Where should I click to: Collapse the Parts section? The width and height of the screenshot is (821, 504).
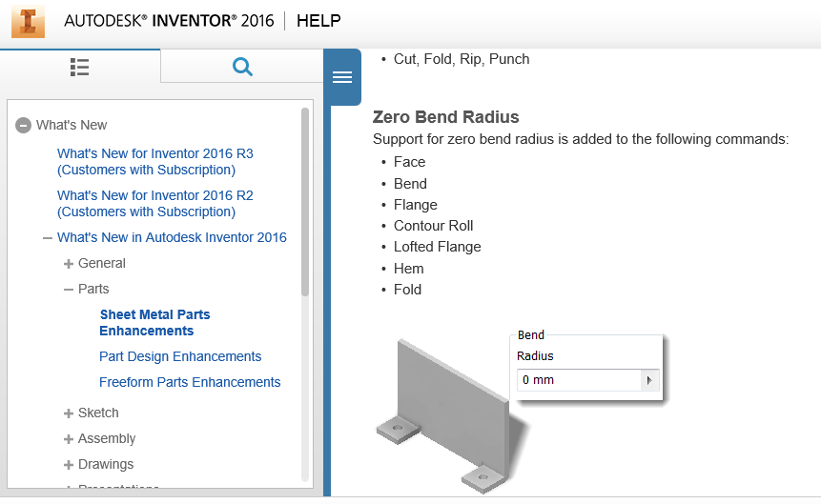coord(69,290)
